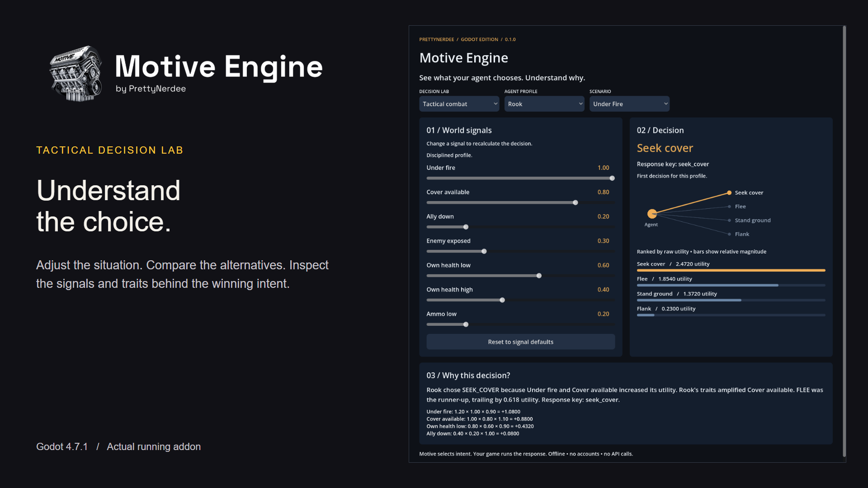Click the Enemy exposed value 0.30

click(x=603, y=241)
